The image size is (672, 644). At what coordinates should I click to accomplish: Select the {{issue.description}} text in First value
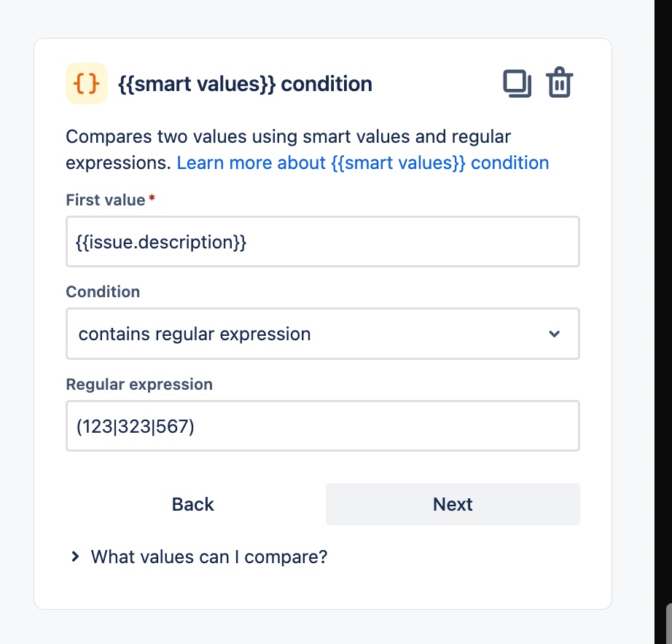tap(162, 241)
